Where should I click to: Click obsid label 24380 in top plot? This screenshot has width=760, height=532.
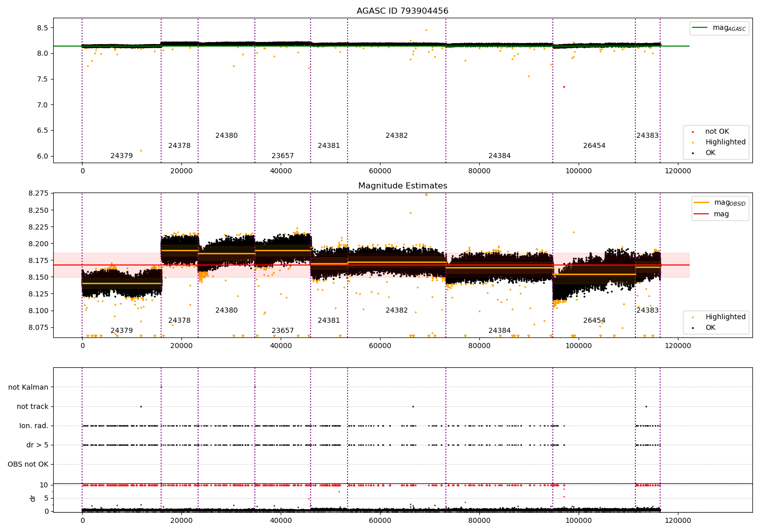point(226,136)
